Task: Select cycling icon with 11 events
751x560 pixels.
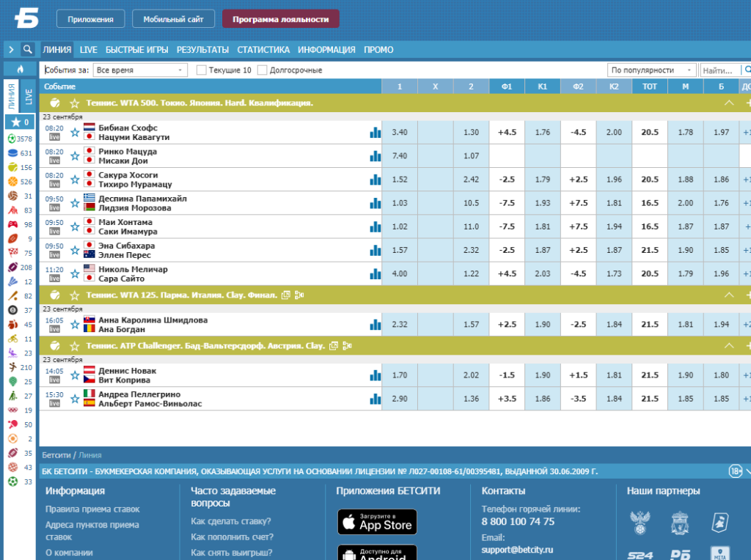Action: coord(13,339)
